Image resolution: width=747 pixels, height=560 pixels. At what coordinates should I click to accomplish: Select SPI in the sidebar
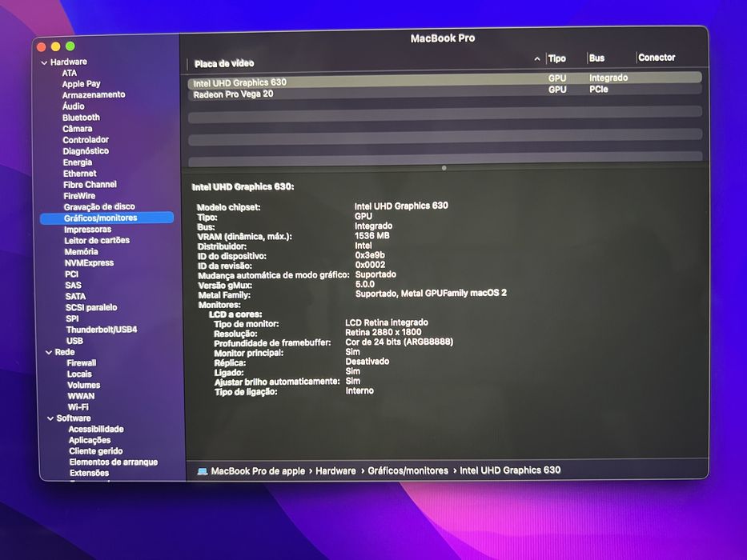[72, 318]
